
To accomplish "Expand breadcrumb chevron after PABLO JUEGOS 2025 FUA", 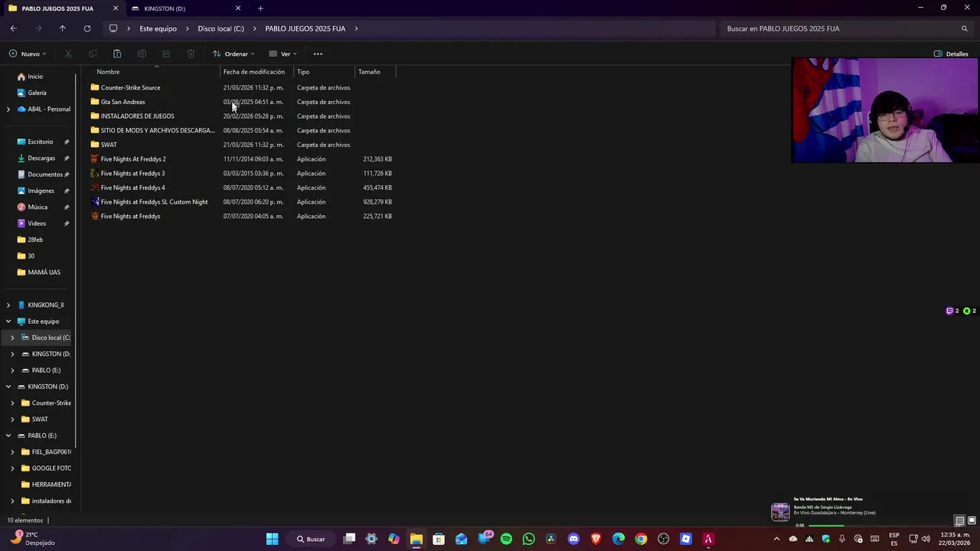I will [356, 28].
